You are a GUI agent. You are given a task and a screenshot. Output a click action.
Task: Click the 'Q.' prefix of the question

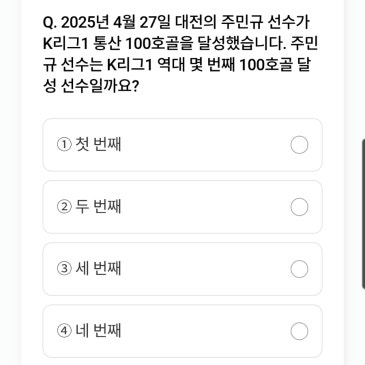point(50,23)
